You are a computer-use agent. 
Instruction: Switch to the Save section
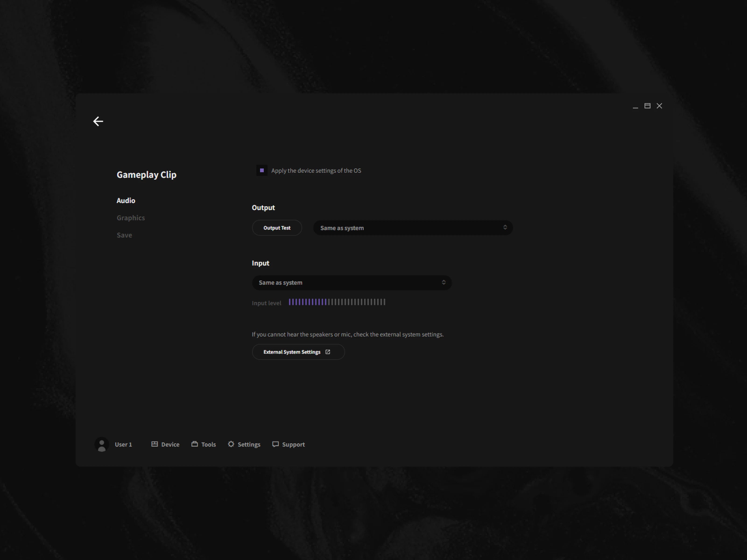[x=124, y=235]
